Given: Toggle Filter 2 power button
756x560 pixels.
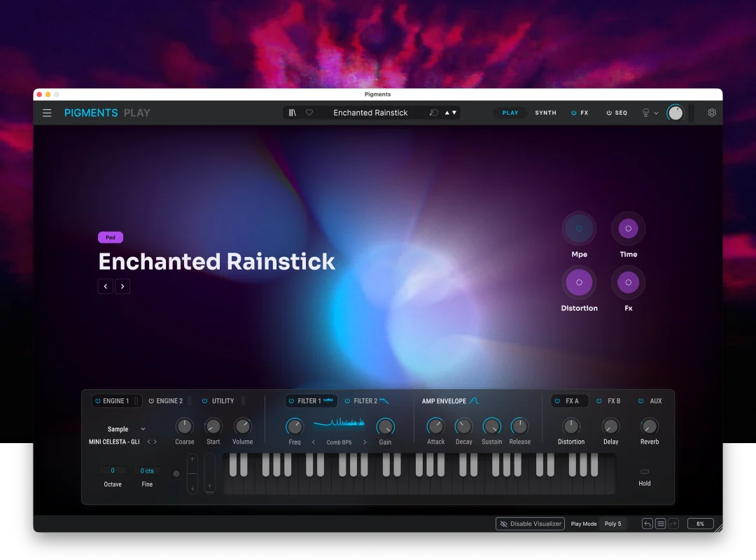Looking at the screenshot, I should click(347, 401).
